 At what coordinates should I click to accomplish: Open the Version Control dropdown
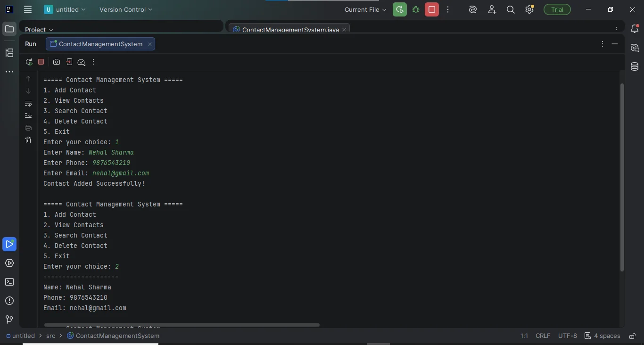point(126,9)
